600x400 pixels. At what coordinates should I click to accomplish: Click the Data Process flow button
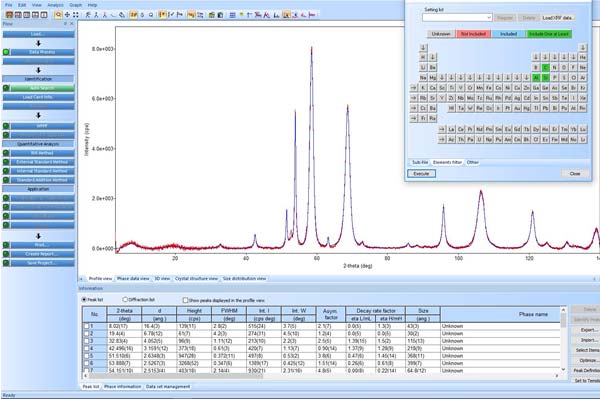pos(42,52)
